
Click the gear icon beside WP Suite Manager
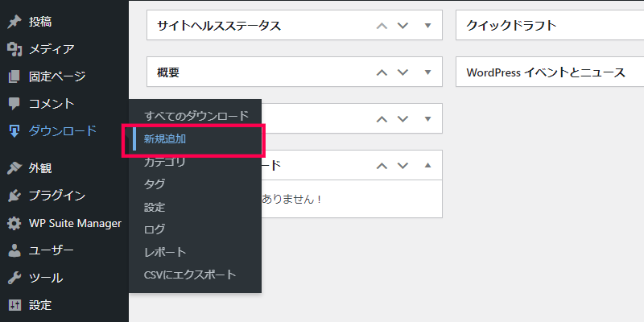coord(14,224)
